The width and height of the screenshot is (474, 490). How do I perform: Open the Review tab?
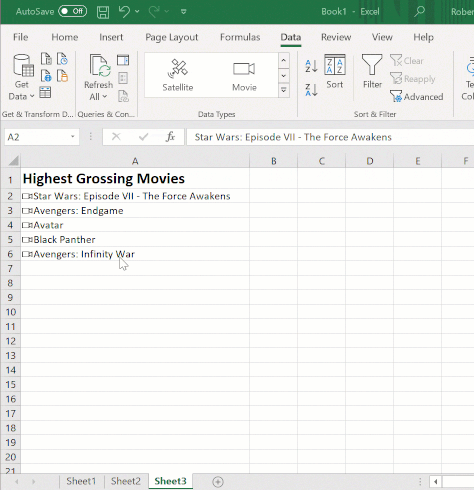336,37
